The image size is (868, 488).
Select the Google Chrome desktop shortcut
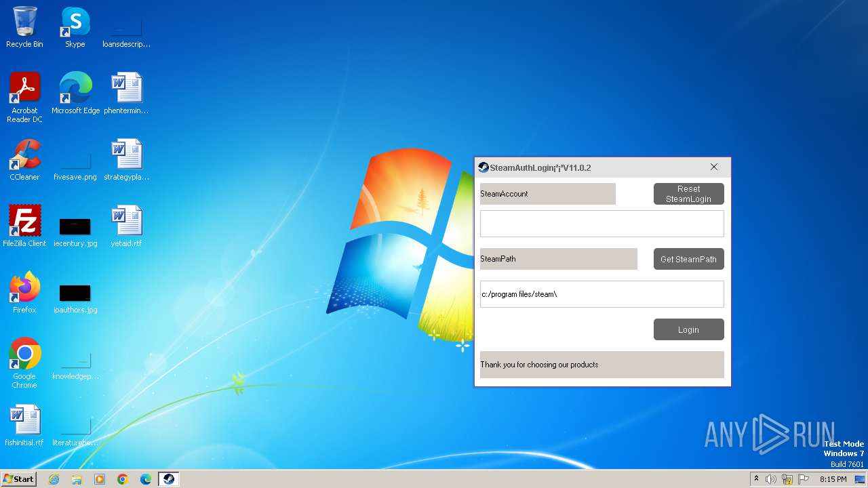click(x=24, y=364)
